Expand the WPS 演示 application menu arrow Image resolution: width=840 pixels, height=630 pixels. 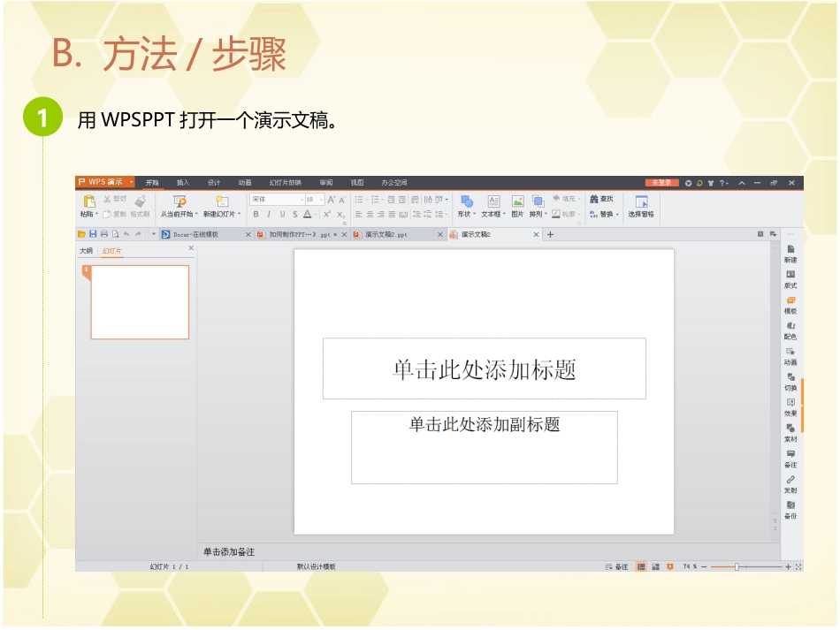click(131, 182)
